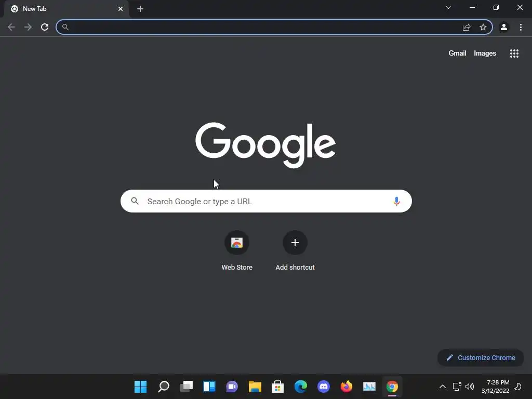Open the Windows Start menu

[x=140, y=387]
